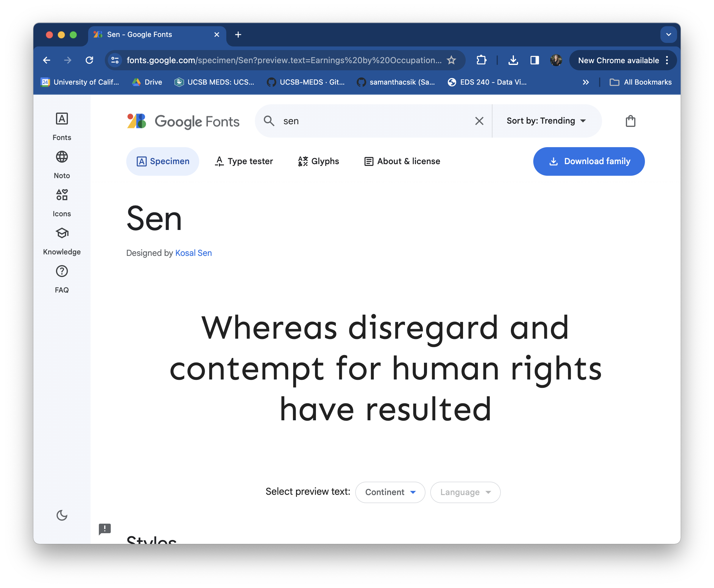Go to Icons in the sidebar
The width and height of the screenshot is (714, 588).
62,202
